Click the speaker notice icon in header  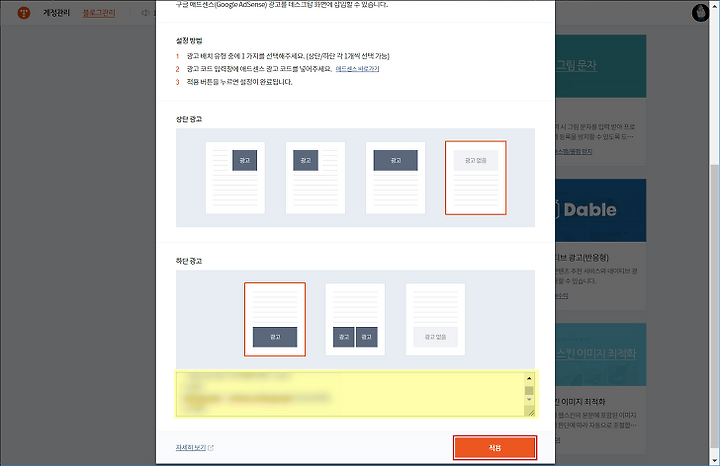pos(145,13)
